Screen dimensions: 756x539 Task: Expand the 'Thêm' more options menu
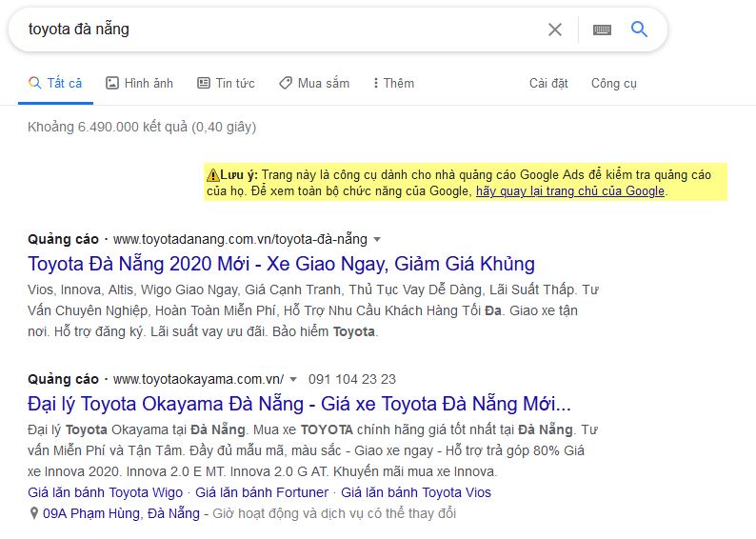coord(393,84)
